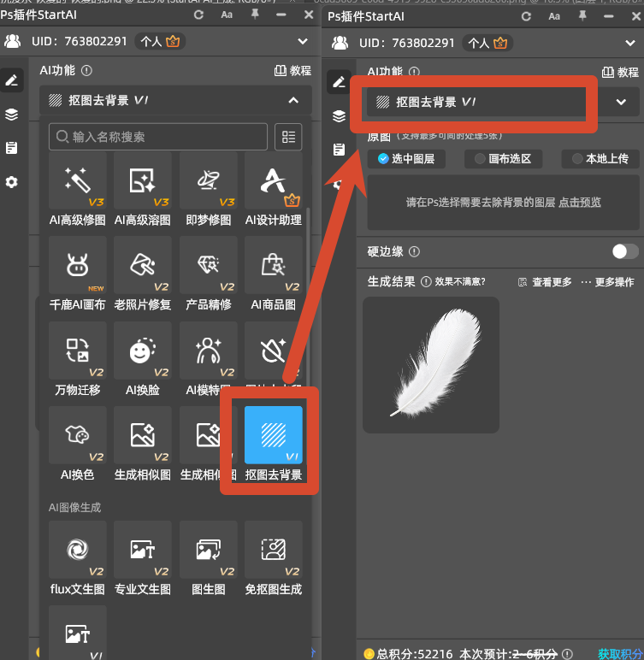Open 更多操作 menu
This screenshot has width=644, height=660.
607,282
